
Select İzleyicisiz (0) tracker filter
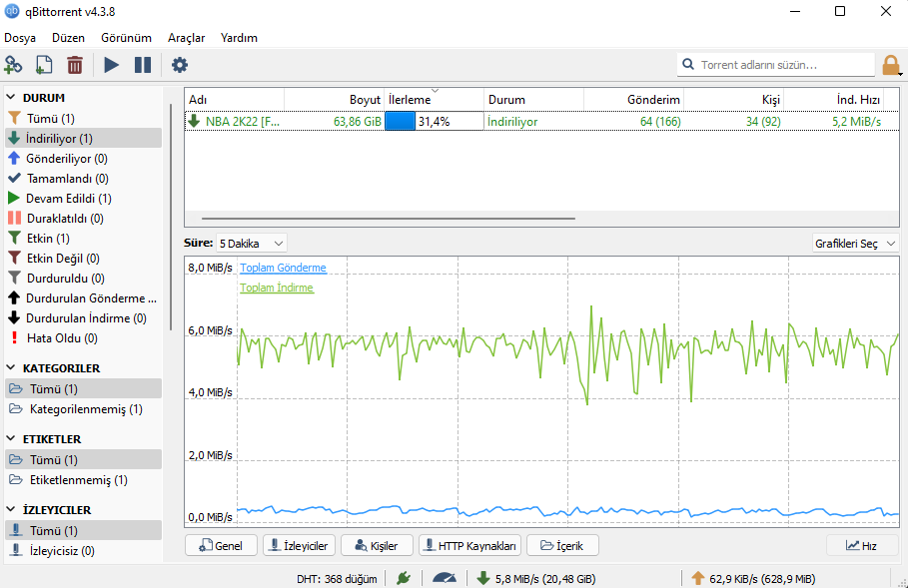click(x=83, y=551)
